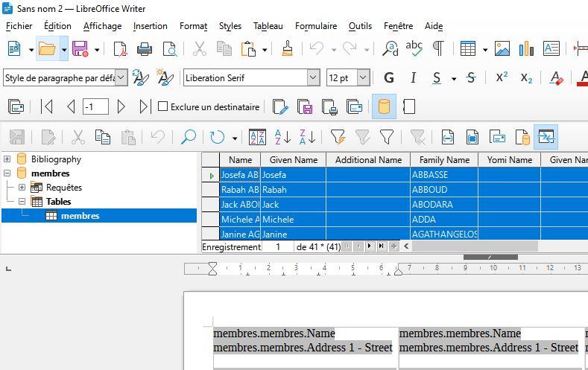
Task: Open the Tableau menu
Action: [x=268, y=26]
